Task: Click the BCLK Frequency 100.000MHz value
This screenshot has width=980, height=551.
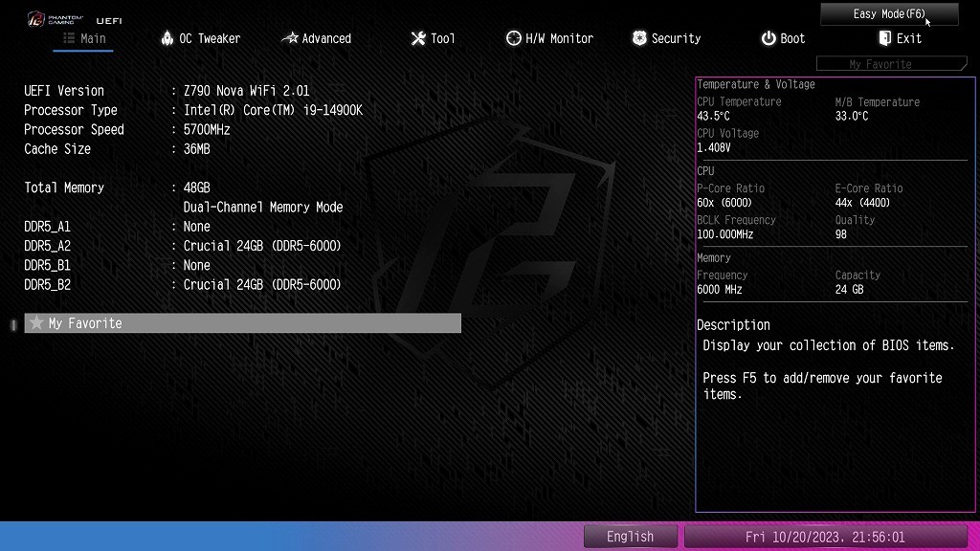Action: click(725, 234)
